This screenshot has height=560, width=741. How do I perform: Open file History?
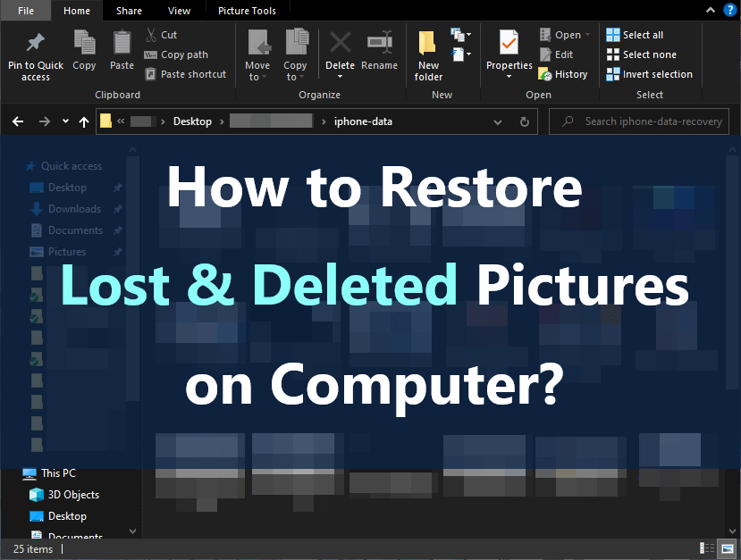(x=563, y=74)
